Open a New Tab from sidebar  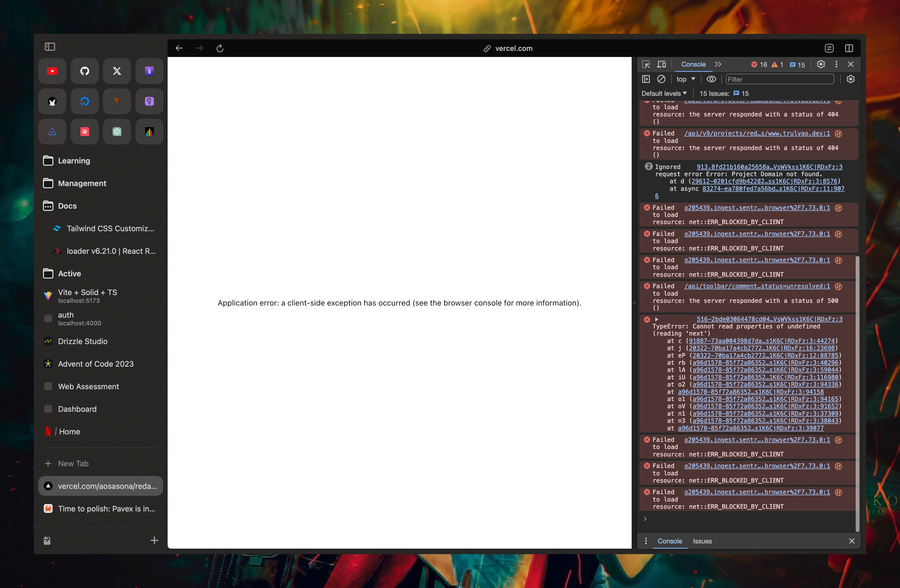pyautogui.click(x=73, y=464)
